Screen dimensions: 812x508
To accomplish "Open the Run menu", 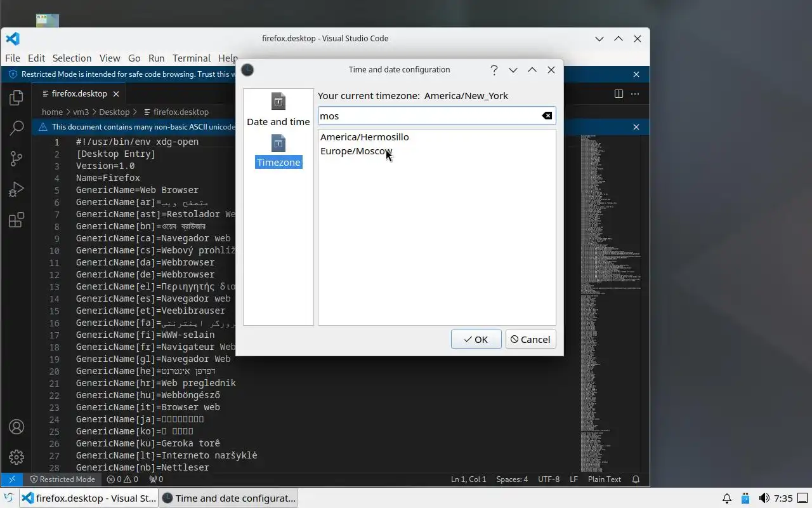I will (x=156, y=58).
